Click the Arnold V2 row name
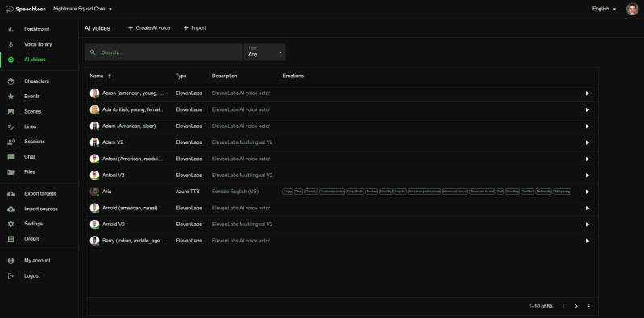644x318 pixels. click(114, 225)
